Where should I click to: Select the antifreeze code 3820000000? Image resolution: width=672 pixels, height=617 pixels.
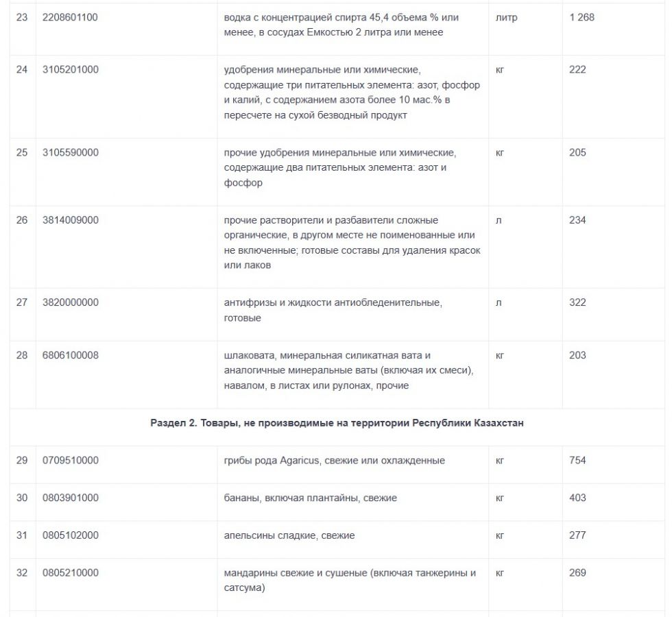[70, 302]
